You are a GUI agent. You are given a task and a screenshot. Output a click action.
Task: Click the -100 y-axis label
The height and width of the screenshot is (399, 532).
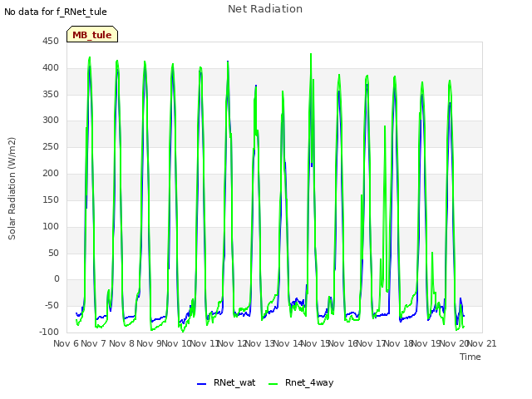click(49, 332)
